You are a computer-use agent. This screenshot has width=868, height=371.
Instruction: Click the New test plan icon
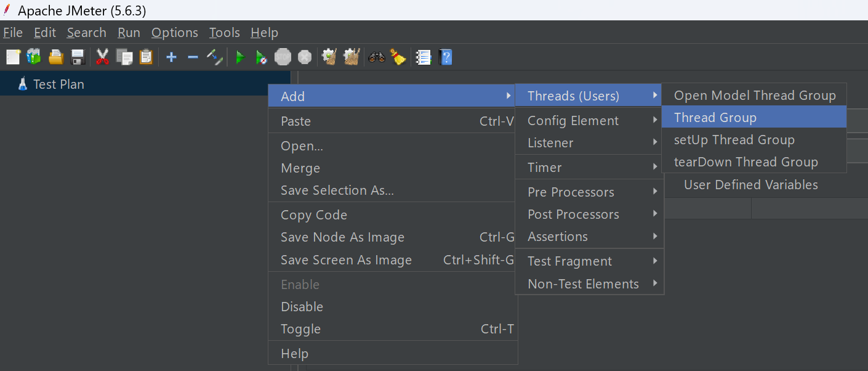13,57
